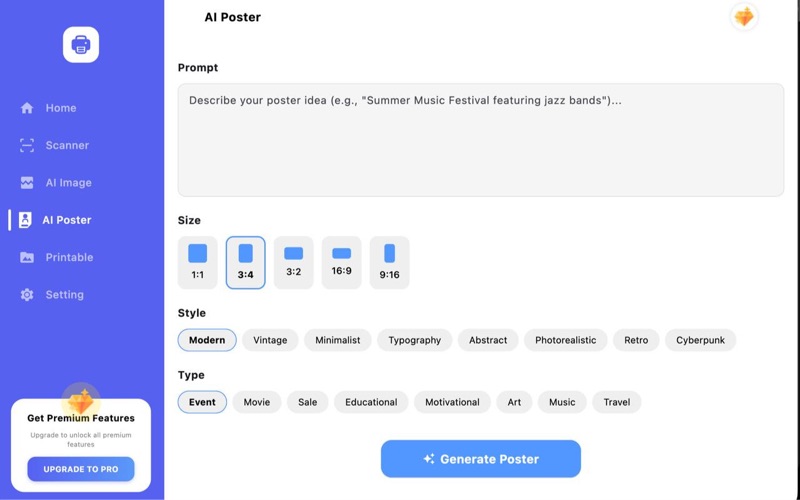Viewport: 800px width, 500px height.
Task: Choose the Movie poster type
Action: coord(257,402)
